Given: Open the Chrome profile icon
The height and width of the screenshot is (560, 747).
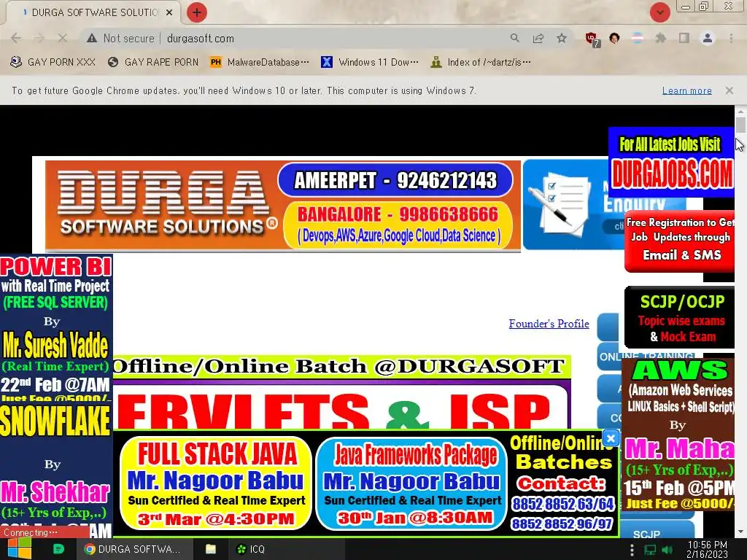Looking at the screenshot, I should click(x=708, y=38).
